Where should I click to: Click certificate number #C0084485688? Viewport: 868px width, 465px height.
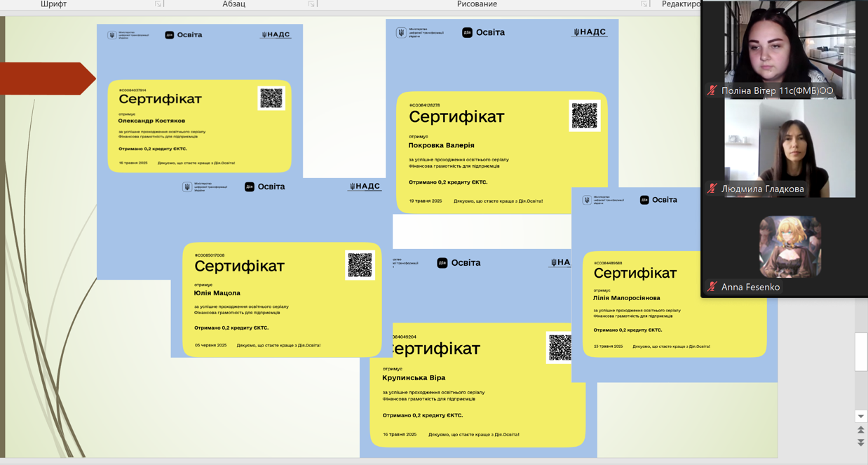[608, 263]
